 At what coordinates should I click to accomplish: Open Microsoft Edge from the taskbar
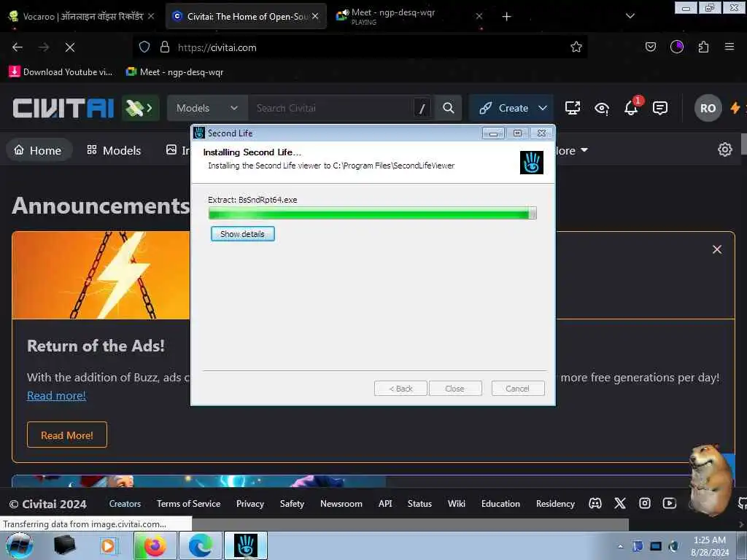201,545
